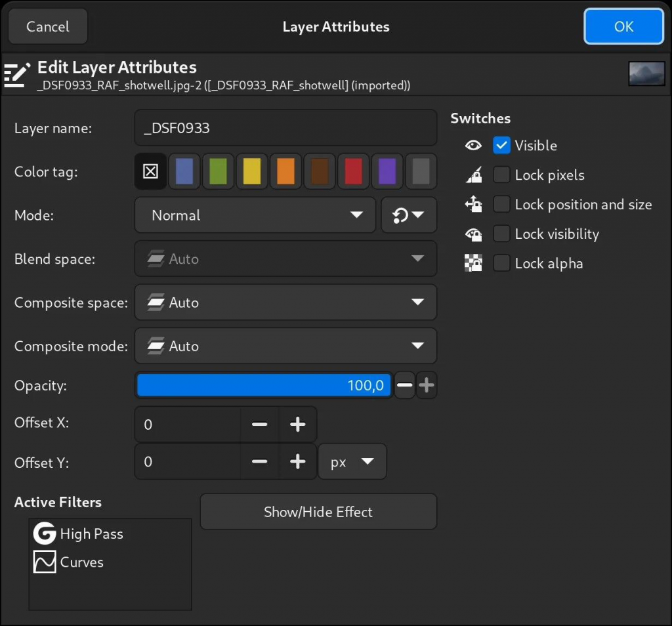Click the mode reset arrow beside Normal
The height and width of the screenshot is (626, 672).
[x=408, y=215]
